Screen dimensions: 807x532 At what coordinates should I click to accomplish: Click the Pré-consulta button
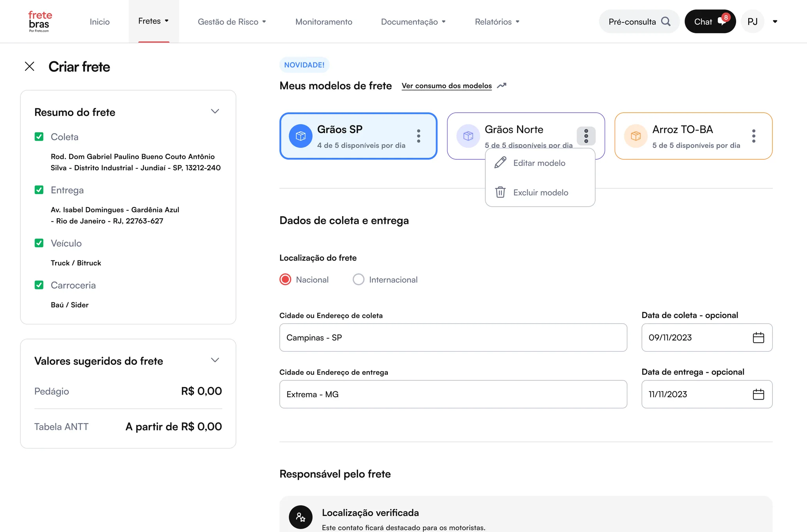pyautogui.click(x=639, y=22)
